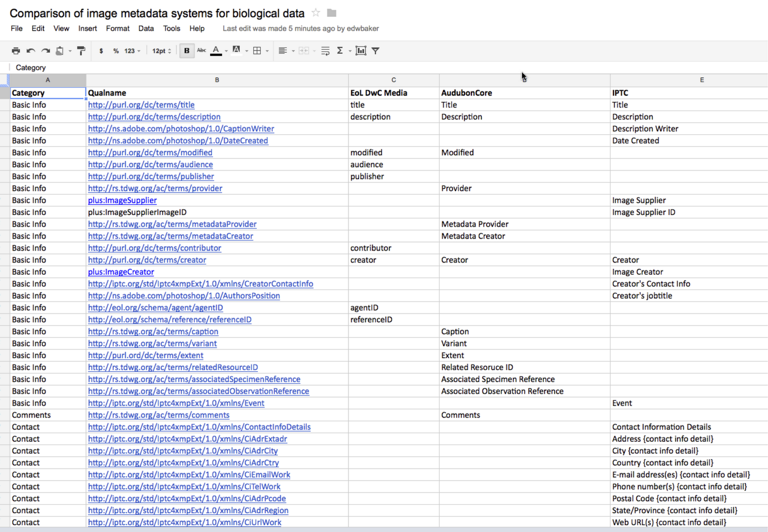Toggle text wrap
The image size is (768, 532).
coord(325,51)
